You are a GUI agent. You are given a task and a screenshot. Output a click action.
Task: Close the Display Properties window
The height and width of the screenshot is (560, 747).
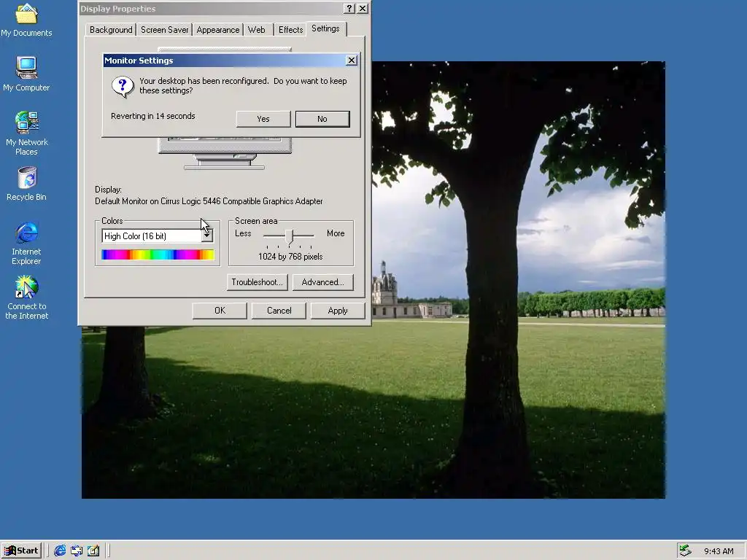point(363,8)
